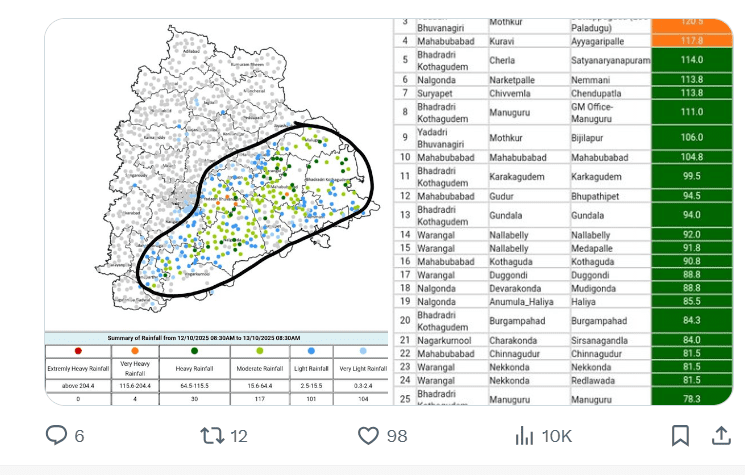Click the 98 likes count
The width and height of the screenshot is (745, 475).
click(x=397, y=436)
